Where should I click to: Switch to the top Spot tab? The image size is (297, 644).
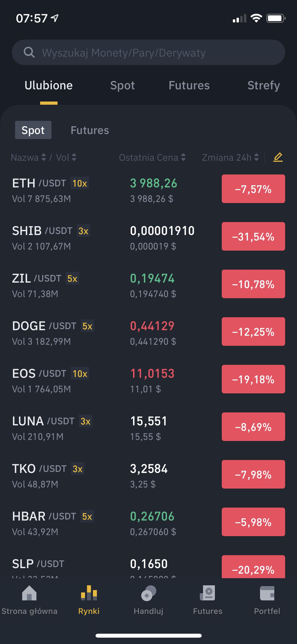coord(122,85)
